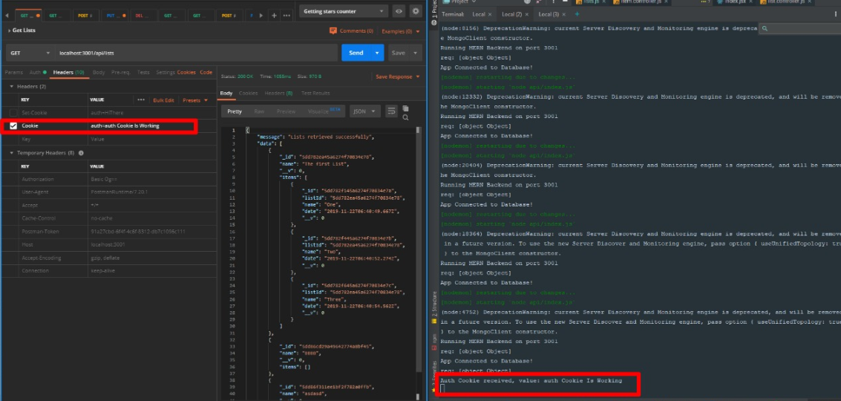Open the Presets dropdown
Image resolution: width=841 pixels, height=401 pixels.
pos(195,100)
